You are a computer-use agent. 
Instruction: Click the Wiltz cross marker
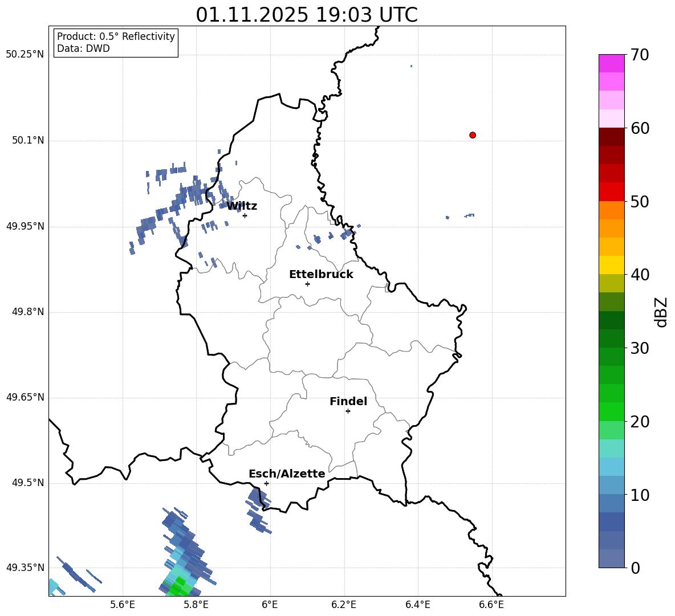pos(245,215)
